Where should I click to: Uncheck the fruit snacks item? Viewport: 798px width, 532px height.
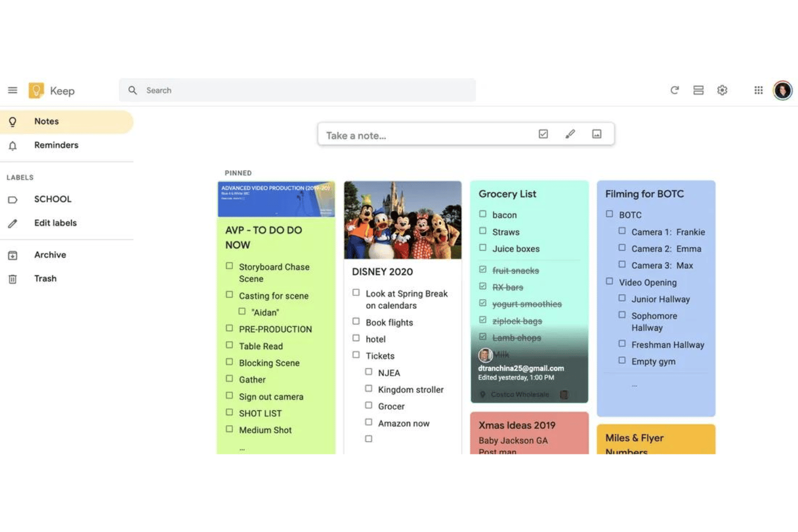(483, 270)
